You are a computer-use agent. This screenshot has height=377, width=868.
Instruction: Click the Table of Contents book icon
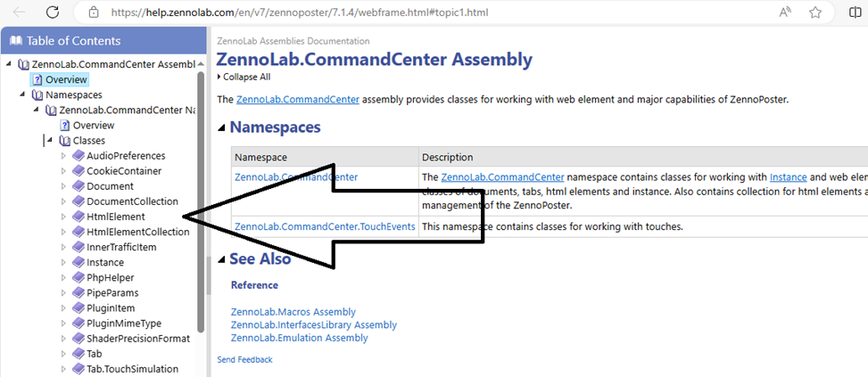(16, 40)
